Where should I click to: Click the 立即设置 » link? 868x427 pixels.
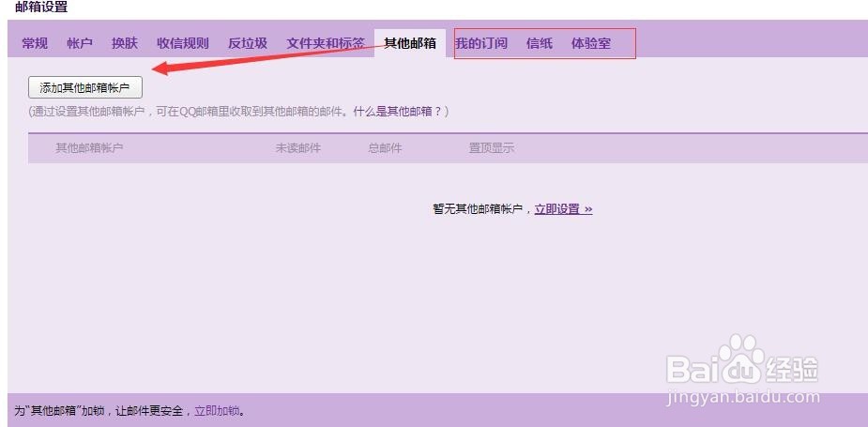(563, 209)
